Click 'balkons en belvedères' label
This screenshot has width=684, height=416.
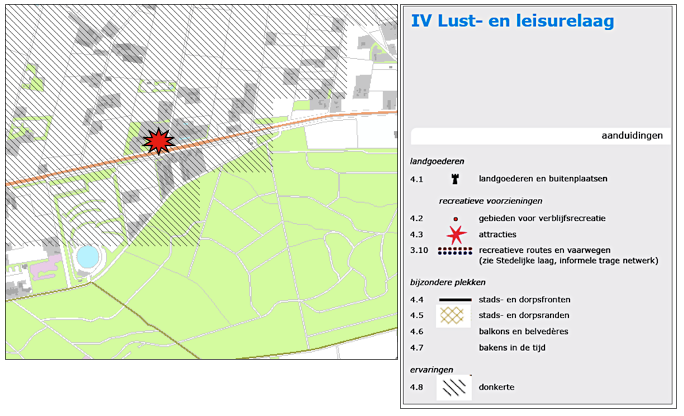[x=523, y=331]
